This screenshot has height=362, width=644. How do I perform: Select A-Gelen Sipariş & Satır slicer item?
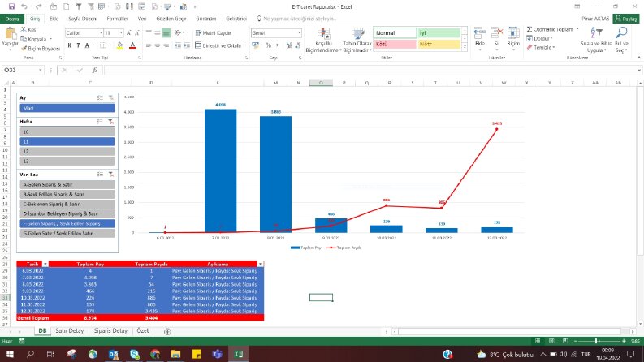(67, 185)
